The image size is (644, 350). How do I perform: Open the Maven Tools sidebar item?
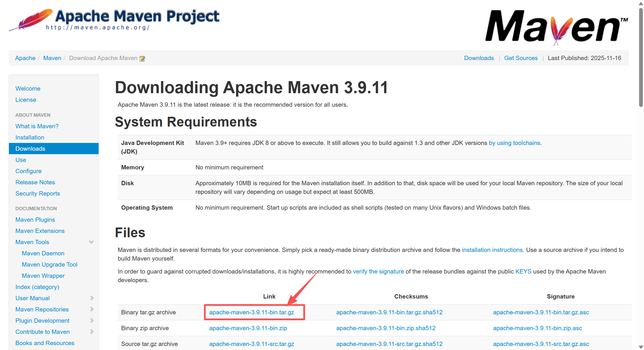32,242
